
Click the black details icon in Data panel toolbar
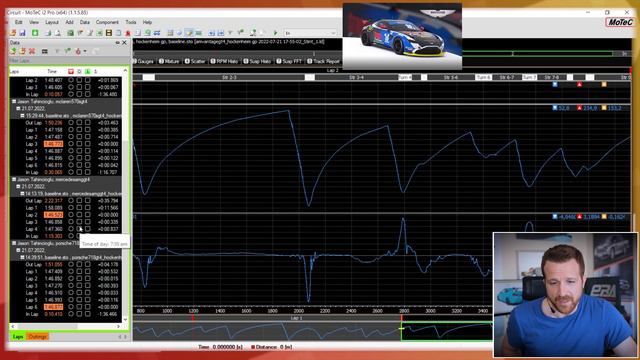45,51
